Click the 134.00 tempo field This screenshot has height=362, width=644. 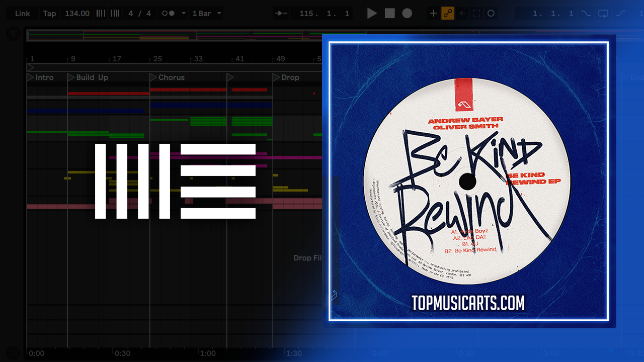click(77, 14)
